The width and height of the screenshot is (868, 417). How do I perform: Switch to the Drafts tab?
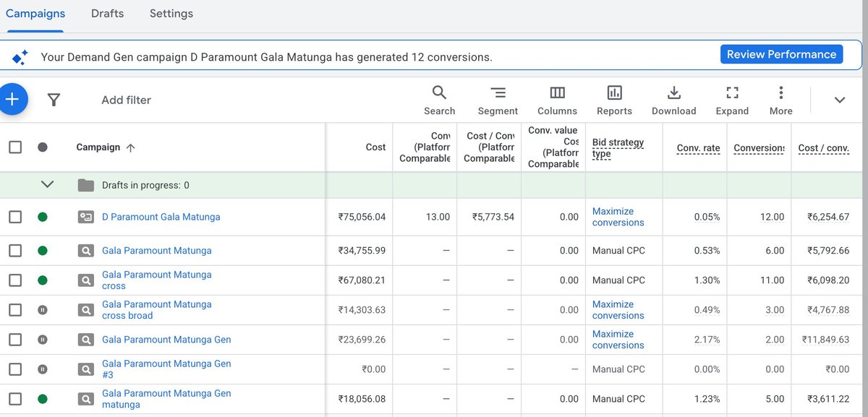click(107, 14)
